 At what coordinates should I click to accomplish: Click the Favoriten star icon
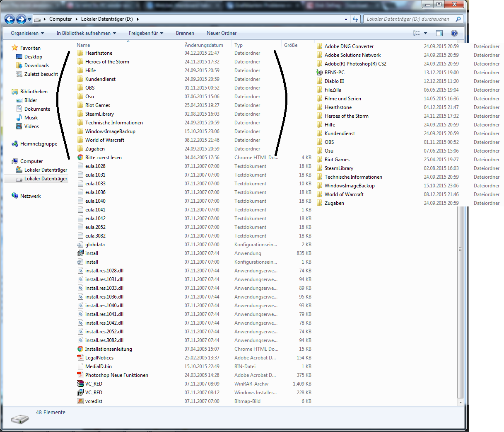coord(15,48)
